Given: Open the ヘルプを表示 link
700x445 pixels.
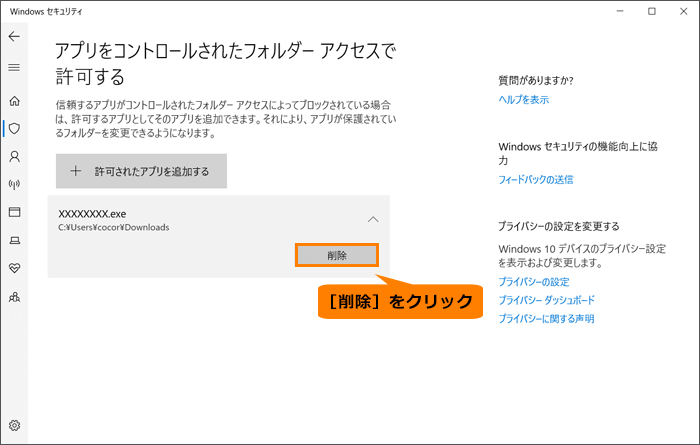Looking at the screenshot, I should pos(524,100).
